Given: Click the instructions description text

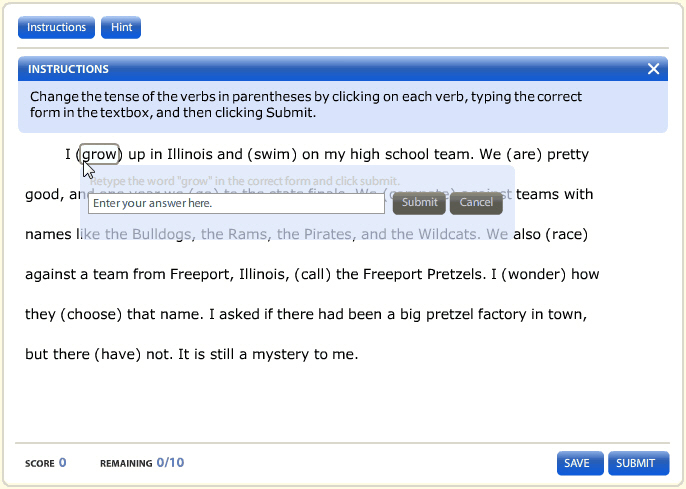Looking at the screenshot, I should coord(305,105).
